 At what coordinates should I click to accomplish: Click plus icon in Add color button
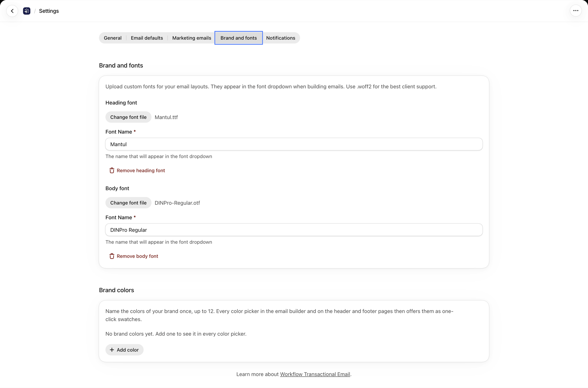(x=112, y=350)
